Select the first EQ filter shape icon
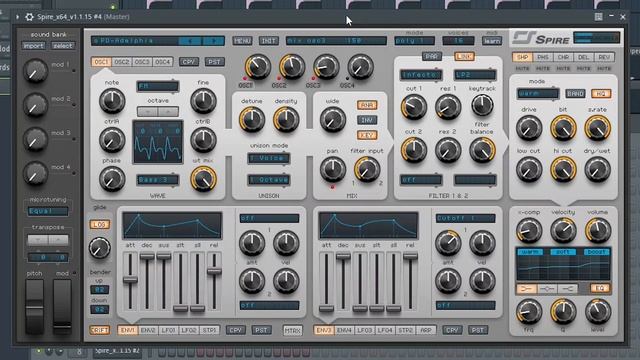640x360 pixels. point(527,289)
